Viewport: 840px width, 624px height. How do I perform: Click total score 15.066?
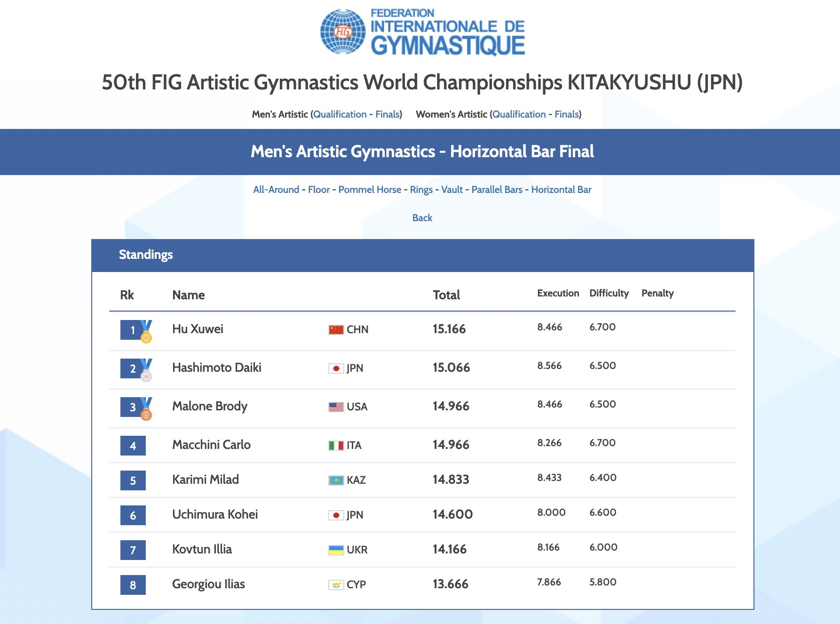pyautogui.click(x=452, y=368)
